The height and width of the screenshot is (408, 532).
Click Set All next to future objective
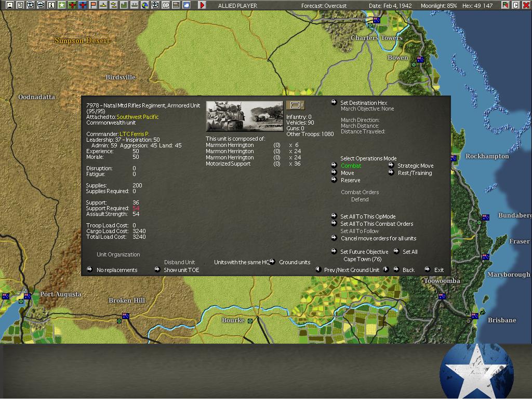click(x=410, y=252)
